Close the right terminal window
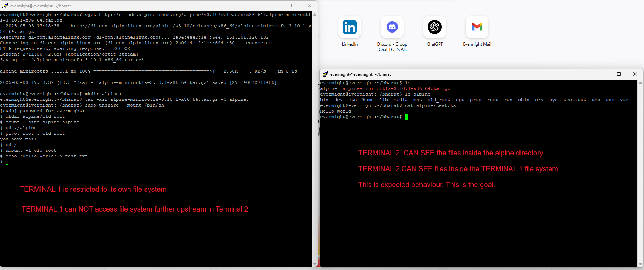Viewport: 644px width, 270px height. 635,74
